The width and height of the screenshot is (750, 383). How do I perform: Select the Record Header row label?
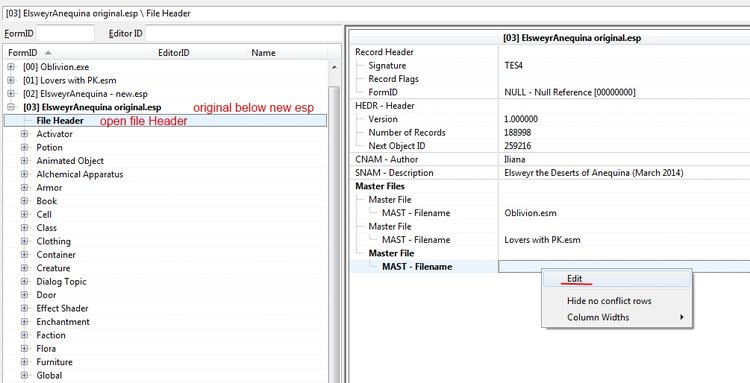click(x=384, y=52)
